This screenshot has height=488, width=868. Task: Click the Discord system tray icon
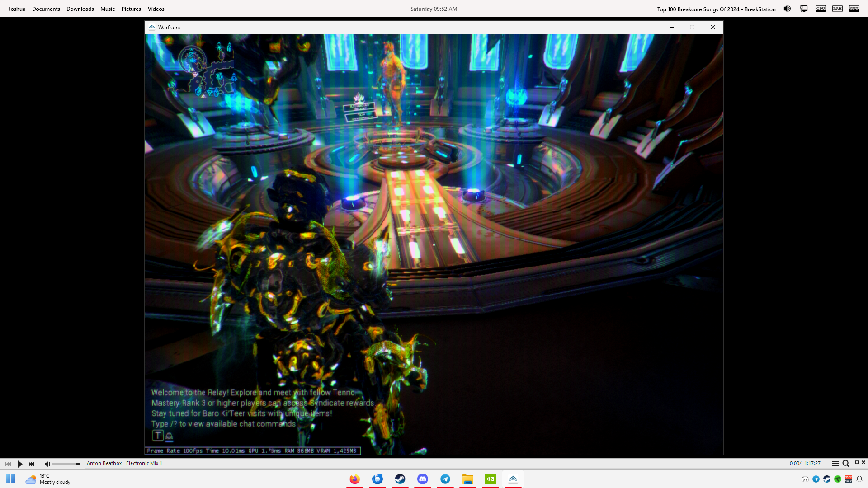805,479
